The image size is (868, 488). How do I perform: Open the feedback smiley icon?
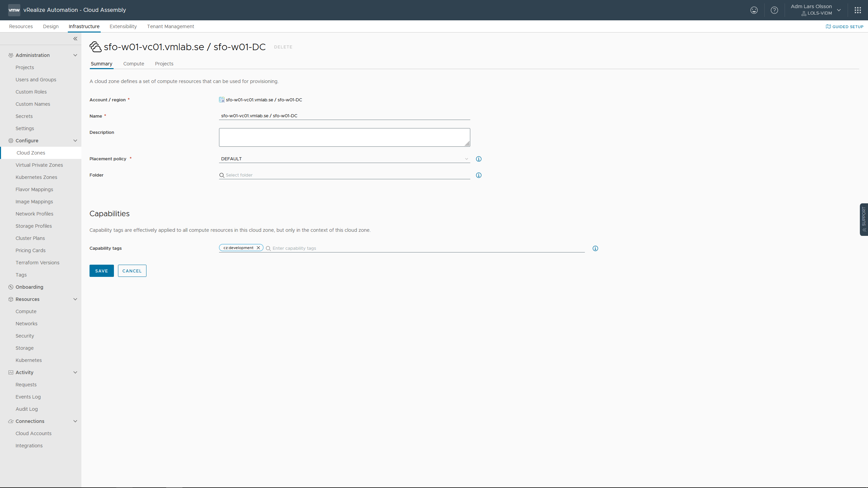coord(754,10)
